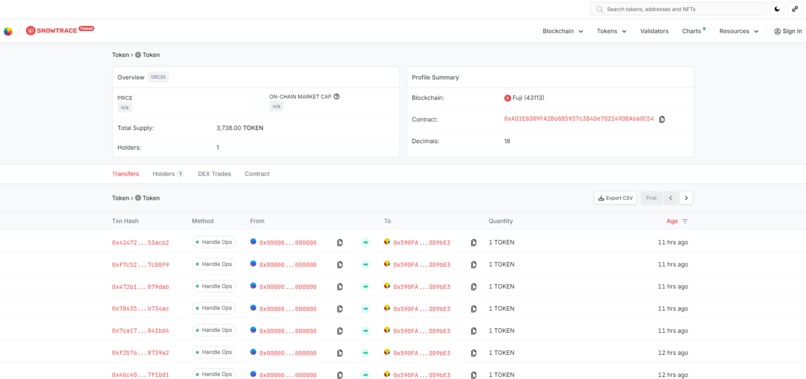Screen dimensions: 806x379
Task: Click the Total Supply value 3,738.00 TOKEN
Action: click(x=240, y=128)
